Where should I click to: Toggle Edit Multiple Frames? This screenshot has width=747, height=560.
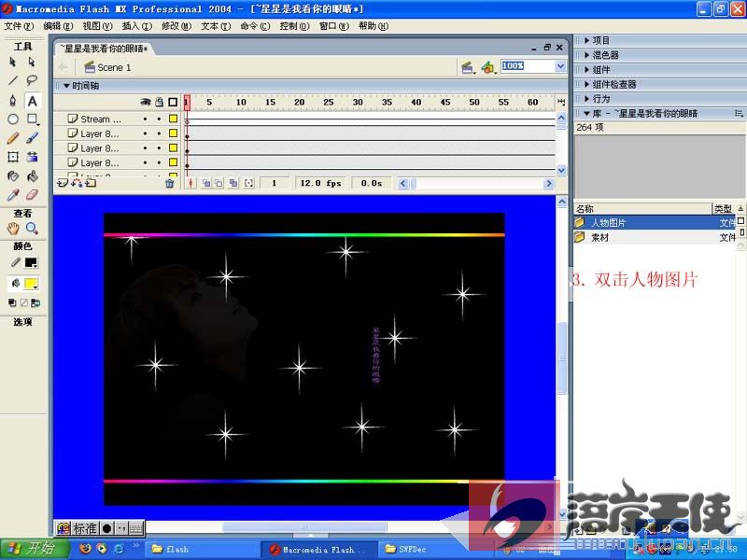coord(233,183)
